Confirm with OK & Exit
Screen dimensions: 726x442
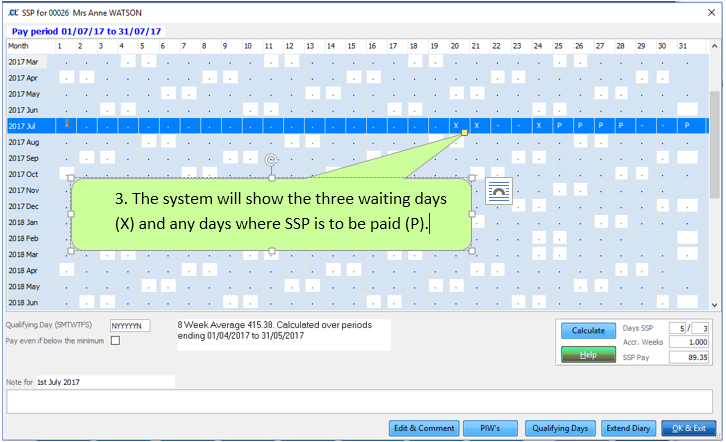pos(689,428)
